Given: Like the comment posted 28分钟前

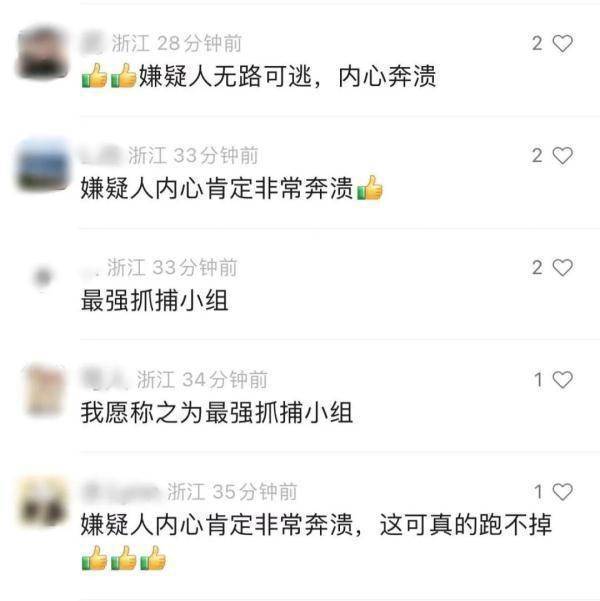Looking at the screenshot, I should tap(562, 43).
